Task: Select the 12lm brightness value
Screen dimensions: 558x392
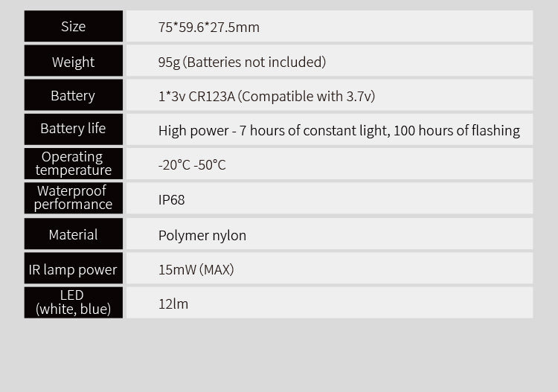Action: pyautogui.click(x=173, y=304)
